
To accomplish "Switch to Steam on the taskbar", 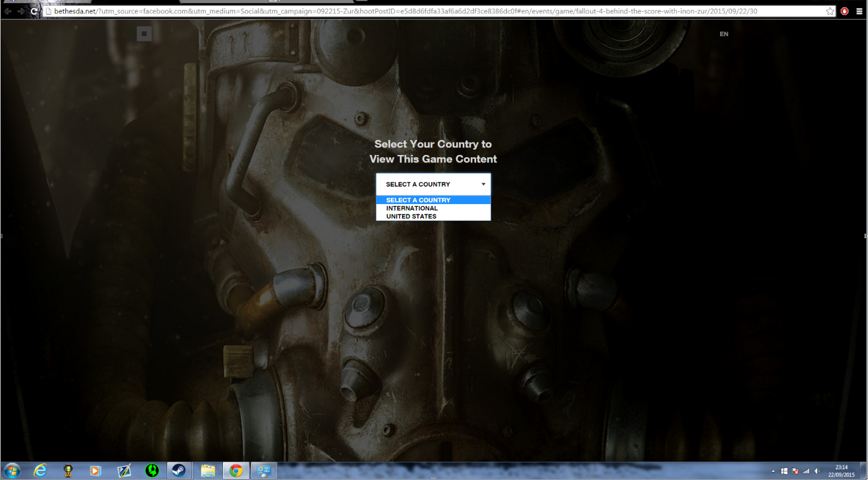I will [179, 471].
